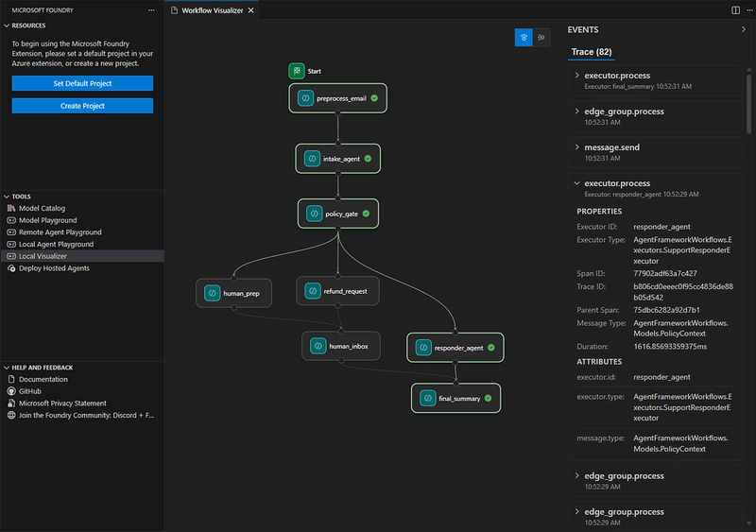The height and width of the screenshot is (532, 756).
Task: Click the split editor layout icon
Action: pos(735,10)
